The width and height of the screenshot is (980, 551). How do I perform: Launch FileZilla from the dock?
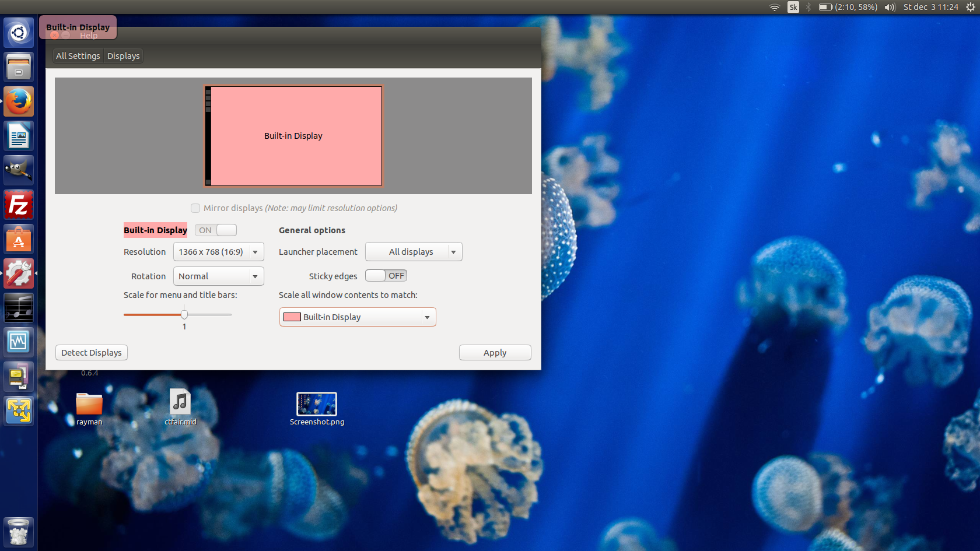19,205
